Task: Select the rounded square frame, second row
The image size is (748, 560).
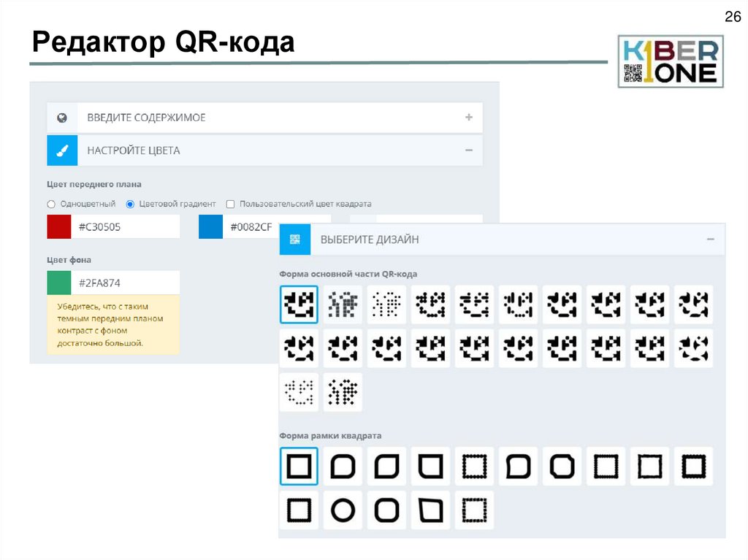Action: [x=387, y=510]
